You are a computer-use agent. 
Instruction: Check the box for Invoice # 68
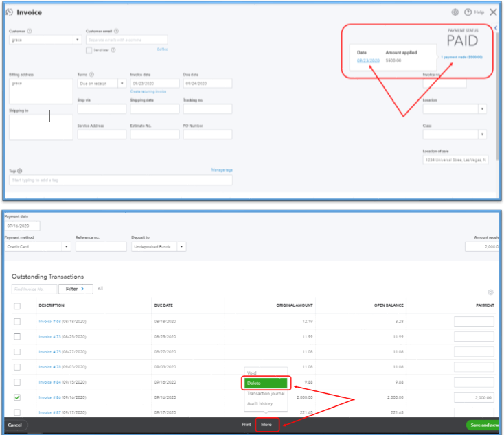click(17, 321)
